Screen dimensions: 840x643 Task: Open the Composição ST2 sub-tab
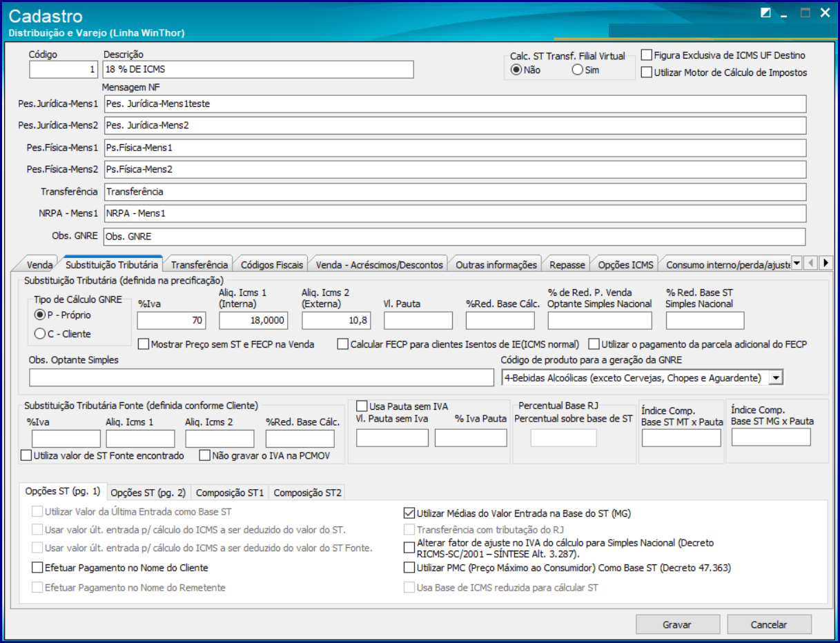click(307, 493)
